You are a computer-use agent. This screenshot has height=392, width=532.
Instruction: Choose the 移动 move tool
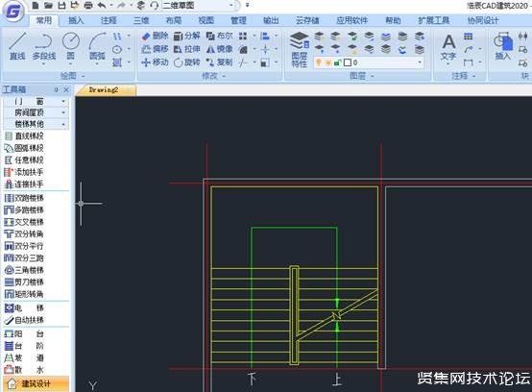pos(155,62)
